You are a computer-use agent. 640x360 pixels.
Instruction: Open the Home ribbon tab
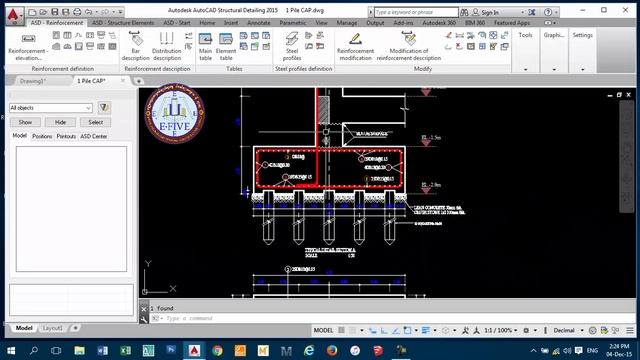207,23
